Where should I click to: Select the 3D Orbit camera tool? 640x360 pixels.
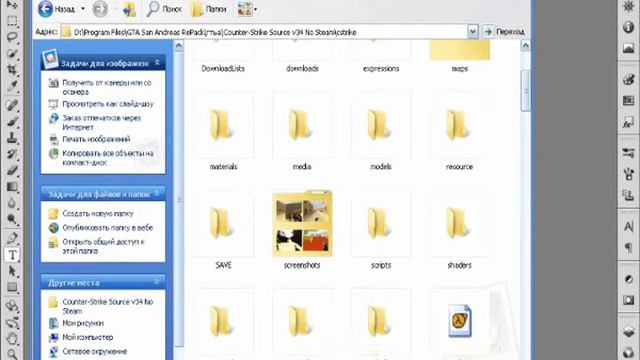[x=12, y=322]
